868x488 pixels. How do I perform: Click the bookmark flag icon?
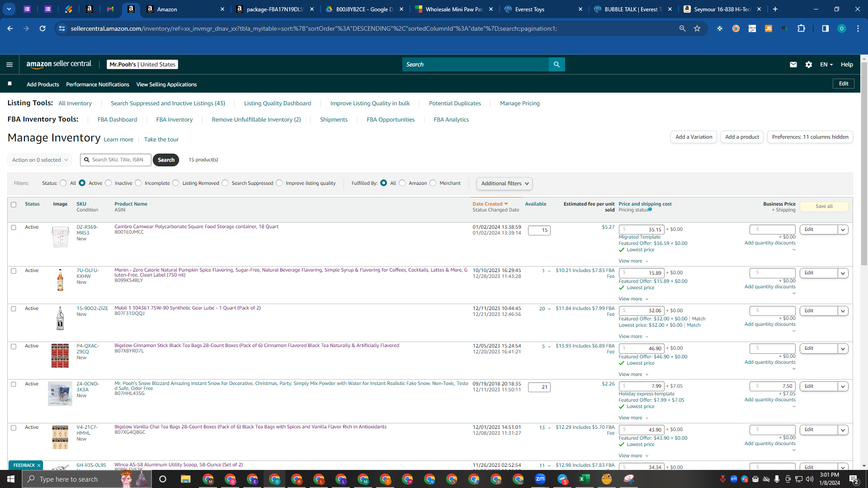tap(10, 84)
